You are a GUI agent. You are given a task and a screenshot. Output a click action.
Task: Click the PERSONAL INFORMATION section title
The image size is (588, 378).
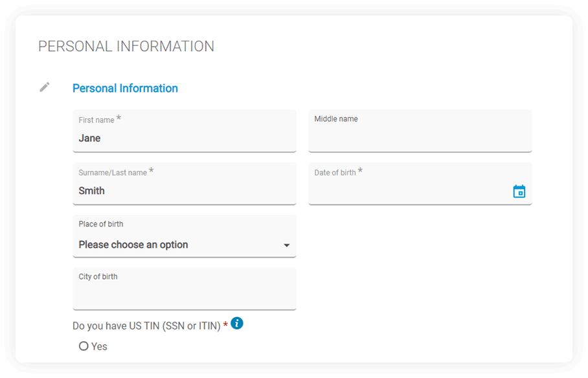click(x=126, y=46)
